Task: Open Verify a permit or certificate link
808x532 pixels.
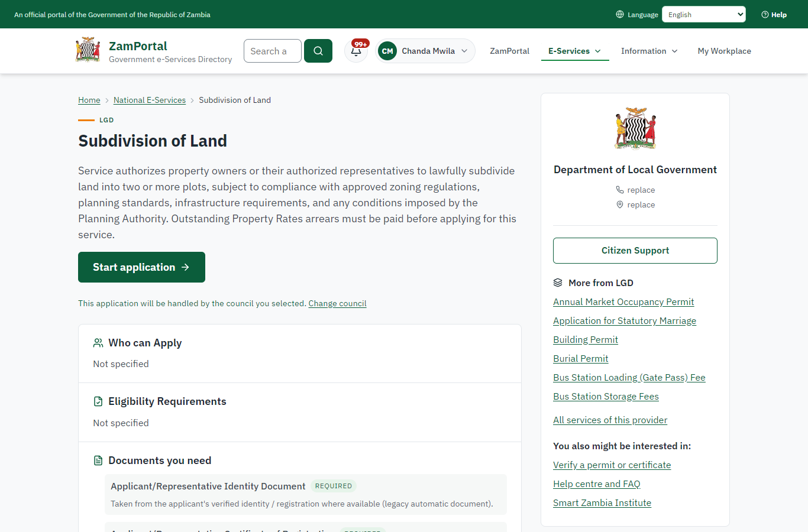Action: (x=612, y=465)
